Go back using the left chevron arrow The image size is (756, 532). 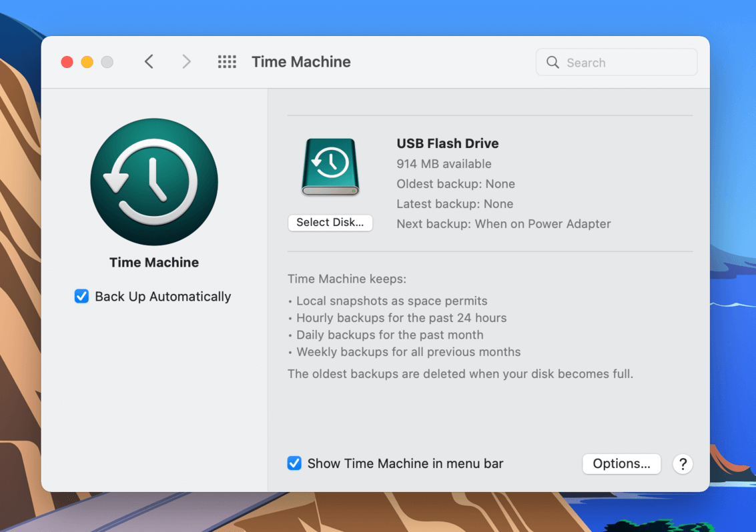149,62
